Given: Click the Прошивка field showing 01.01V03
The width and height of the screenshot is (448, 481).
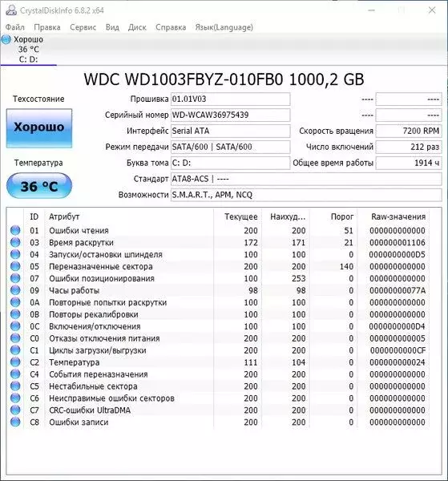Looking at the screenshot, I should click(230, 99).
